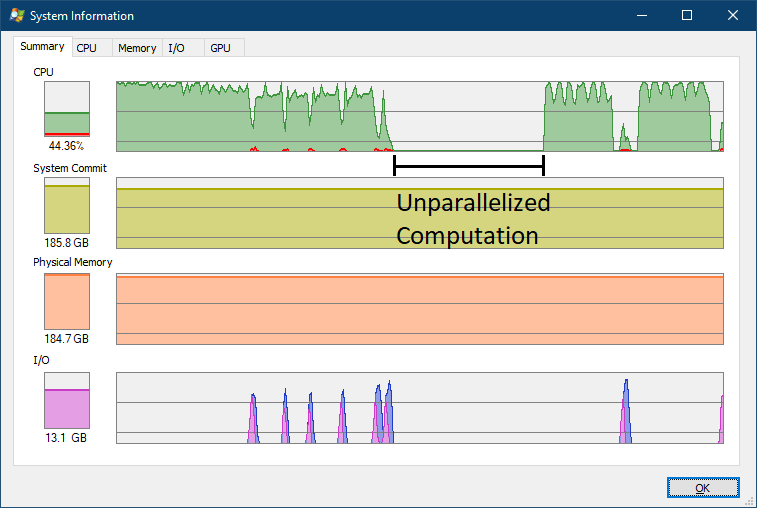
Task: Select the Summary tab
Action: tap(42, 47)
